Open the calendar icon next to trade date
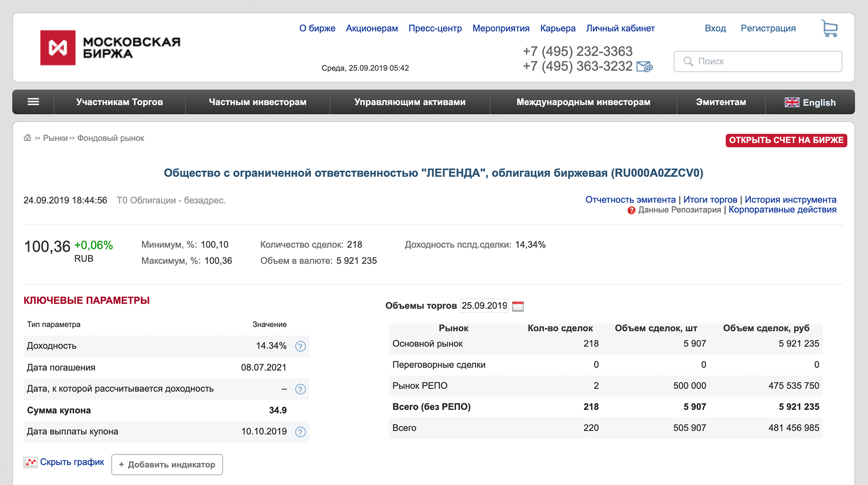 click(518, 306)
